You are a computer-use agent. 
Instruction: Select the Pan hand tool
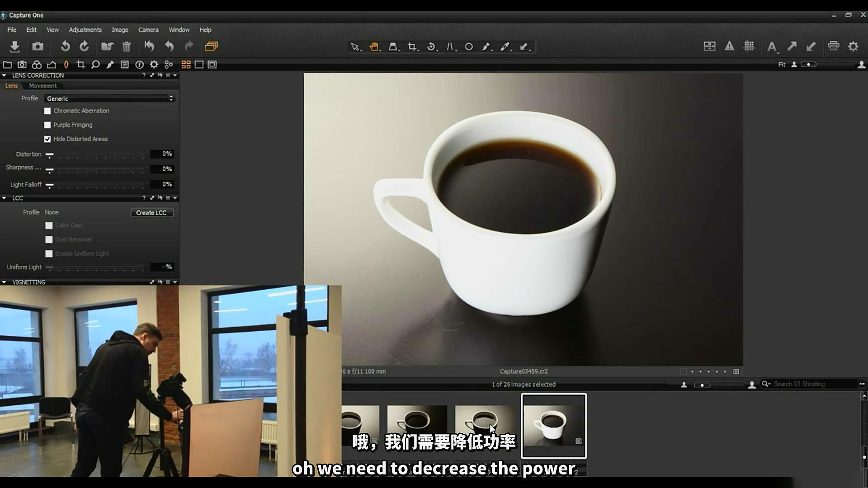(374, 47)
